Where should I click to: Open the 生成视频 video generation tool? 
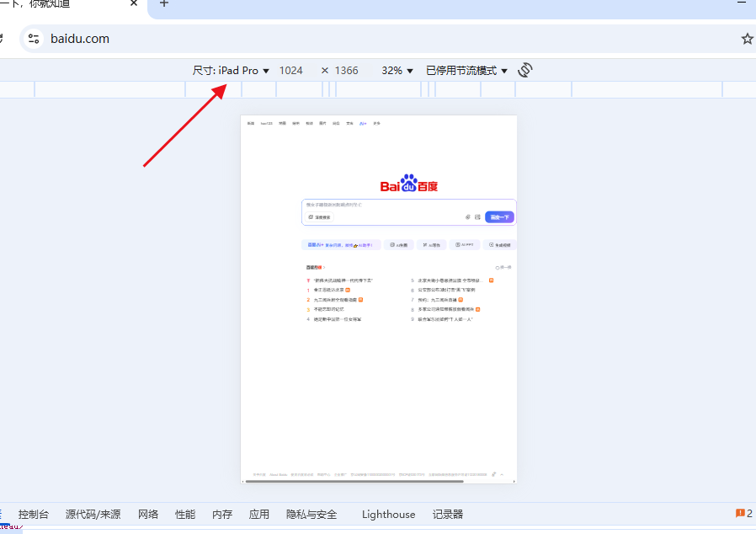[501, 244]
